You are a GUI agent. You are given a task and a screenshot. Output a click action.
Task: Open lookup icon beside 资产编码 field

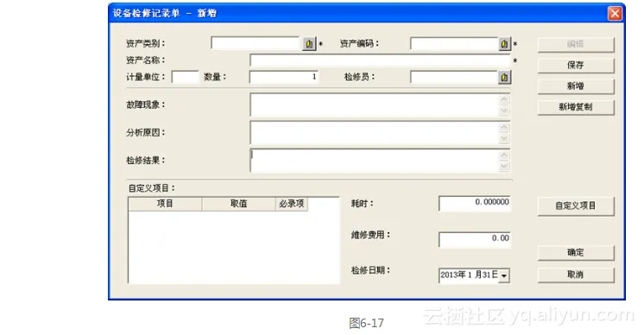pyautogui.click(x=504, y=43)
